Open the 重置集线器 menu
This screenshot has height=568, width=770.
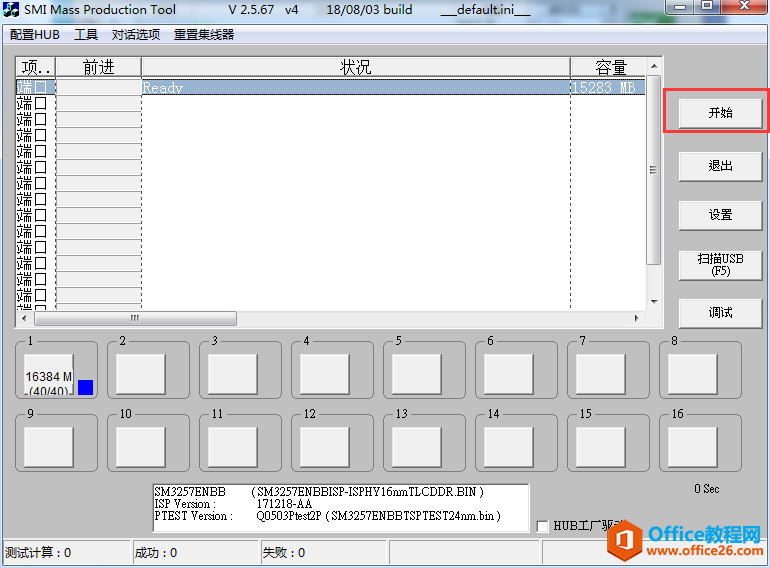point(204,35)
